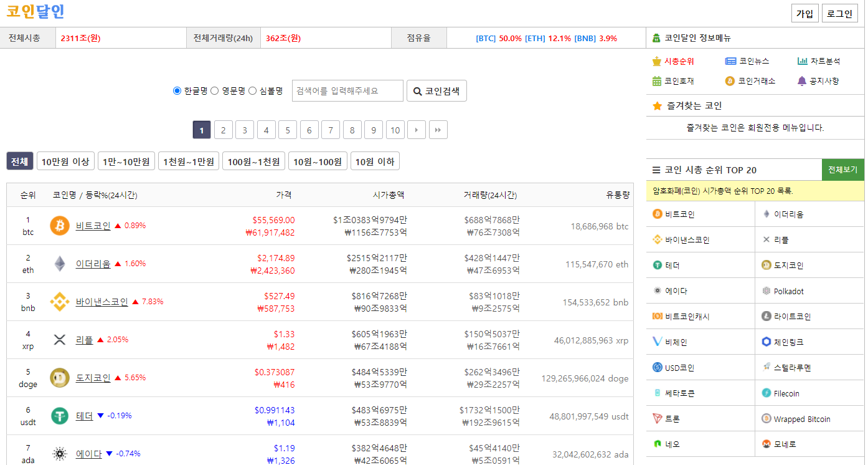868x465 pixels.
Task: Click the Chainlink hexagon icon in TOP 20
Action: (767, 342)
